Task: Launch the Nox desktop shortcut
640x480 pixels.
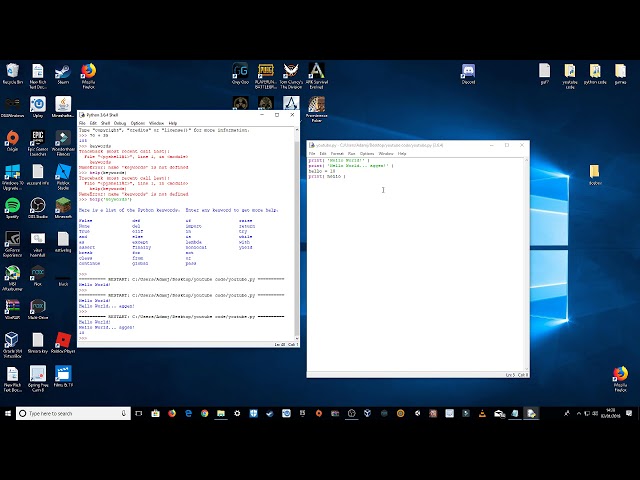Action: click(38, 276)
